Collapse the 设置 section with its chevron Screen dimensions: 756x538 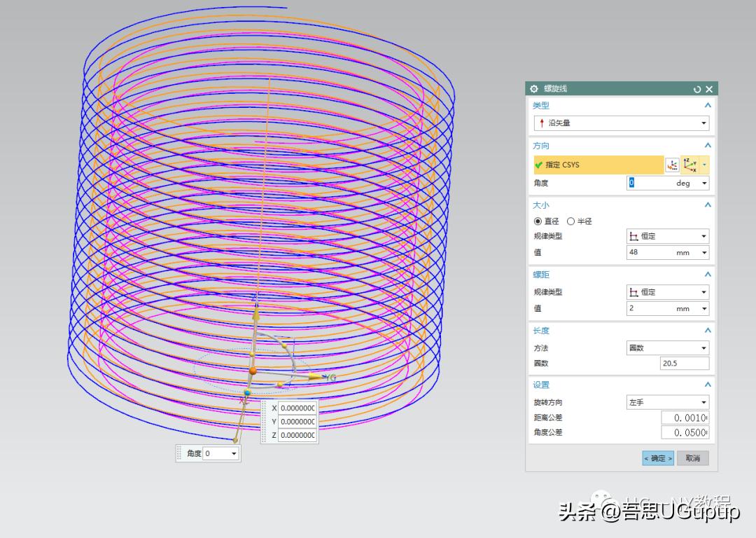click(x=707, y=384)
